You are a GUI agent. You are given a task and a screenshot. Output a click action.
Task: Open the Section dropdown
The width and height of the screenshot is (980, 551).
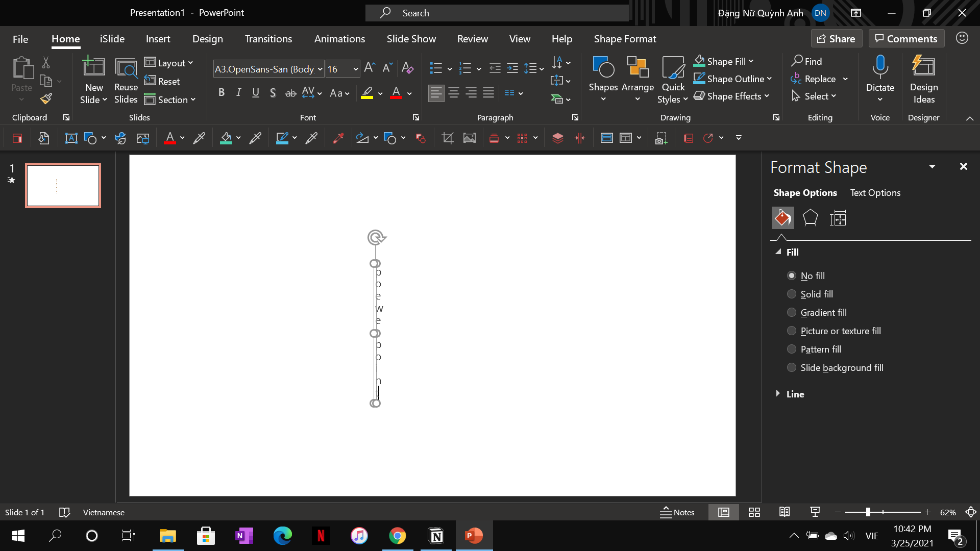pyautogui.click(x=170, y=99)
